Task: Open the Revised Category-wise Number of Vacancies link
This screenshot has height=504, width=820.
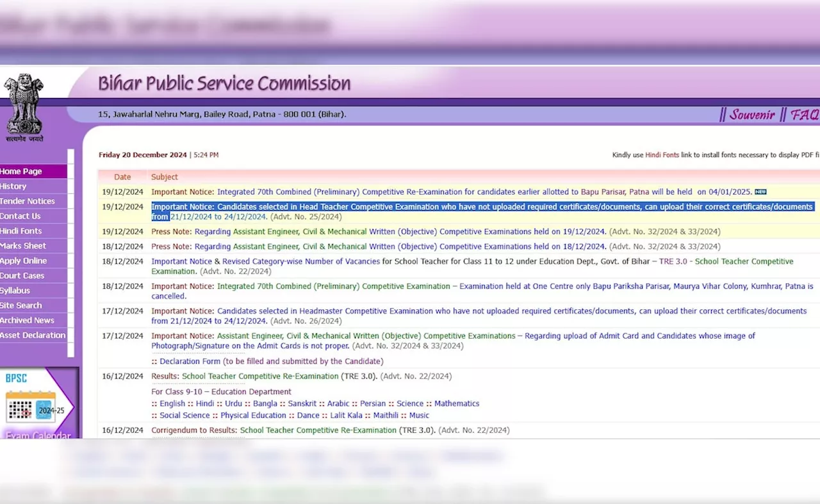Action: pos(301,261)
